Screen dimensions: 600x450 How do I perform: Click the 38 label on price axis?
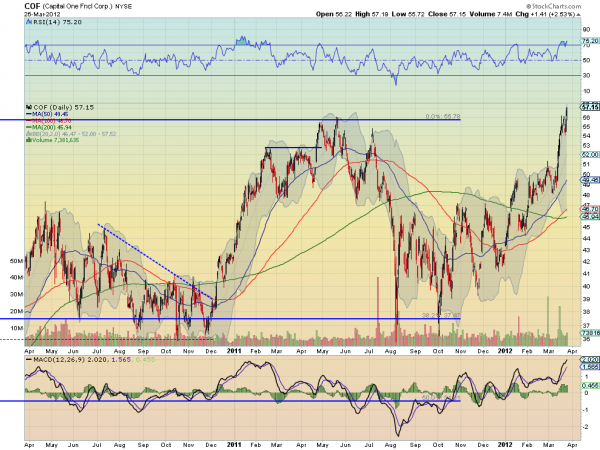586,312
